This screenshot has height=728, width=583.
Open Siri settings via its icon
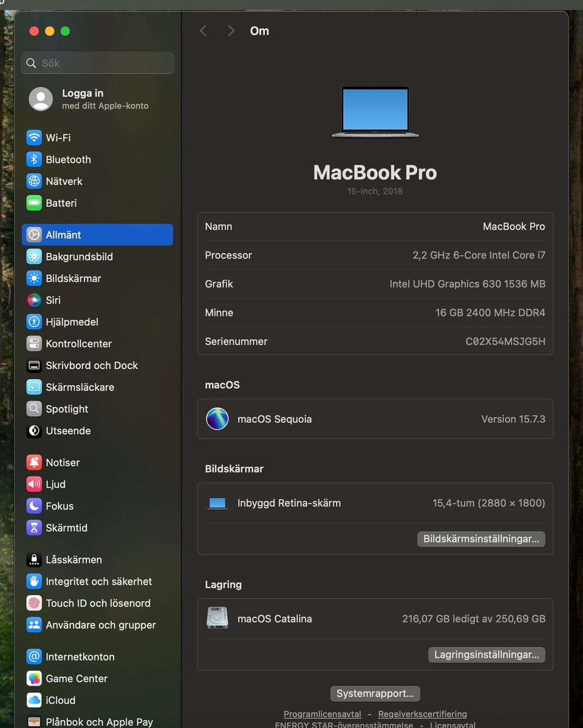click(34, 300)
